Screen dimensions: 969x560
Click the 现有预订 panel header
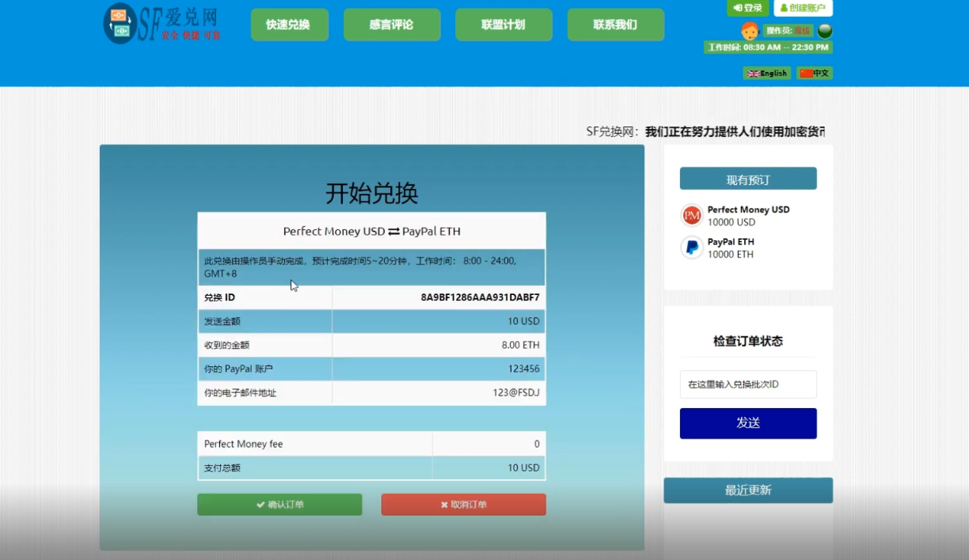747,180
